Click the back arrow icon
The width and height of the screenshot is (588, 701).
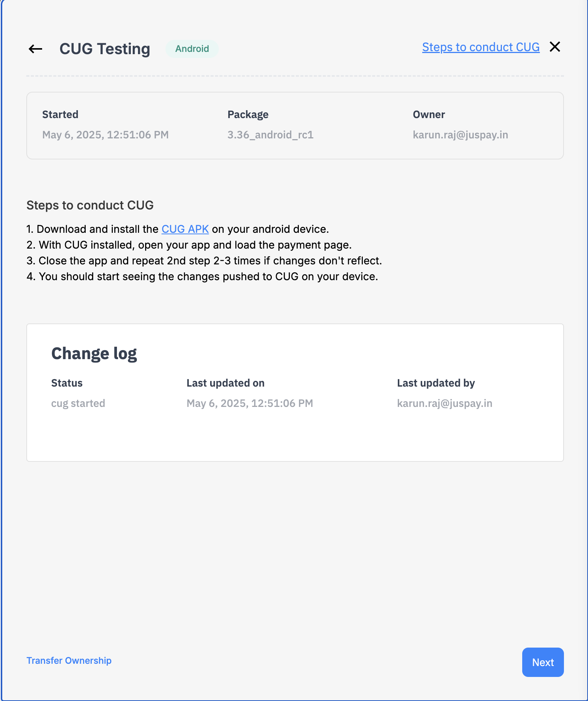click(36, 49)
